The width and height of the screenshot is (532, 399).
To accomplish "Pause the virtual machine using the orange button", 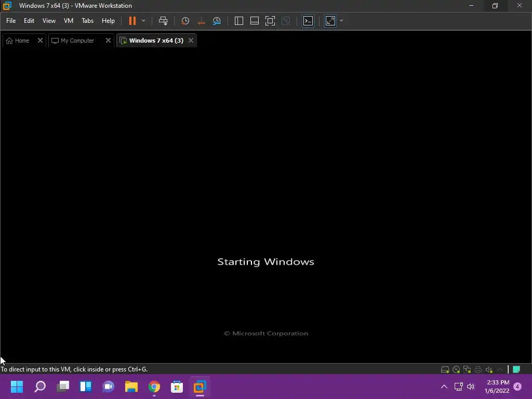I will tap(132, 21).
